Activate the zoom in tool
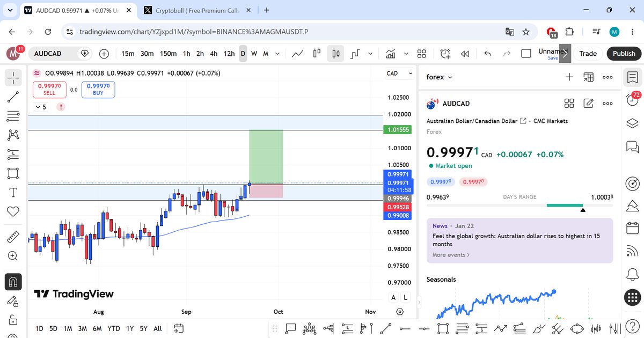The image size is (644, 338). 13,256
